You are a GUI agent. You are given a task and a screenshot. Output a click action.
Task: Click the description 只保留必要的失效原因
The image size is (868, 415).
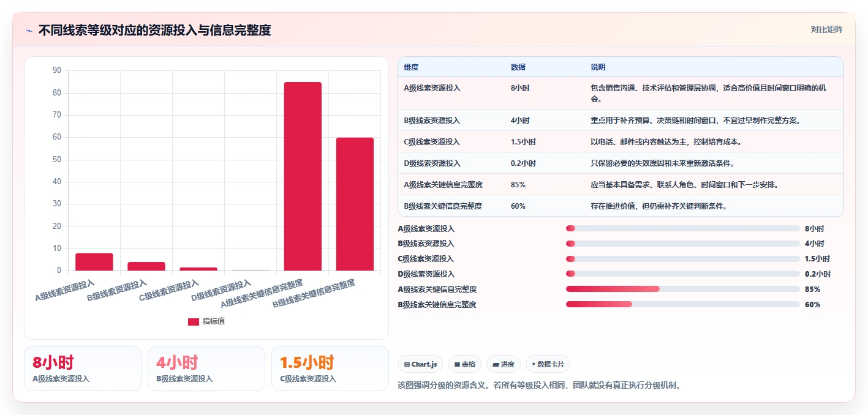point(662,163)
